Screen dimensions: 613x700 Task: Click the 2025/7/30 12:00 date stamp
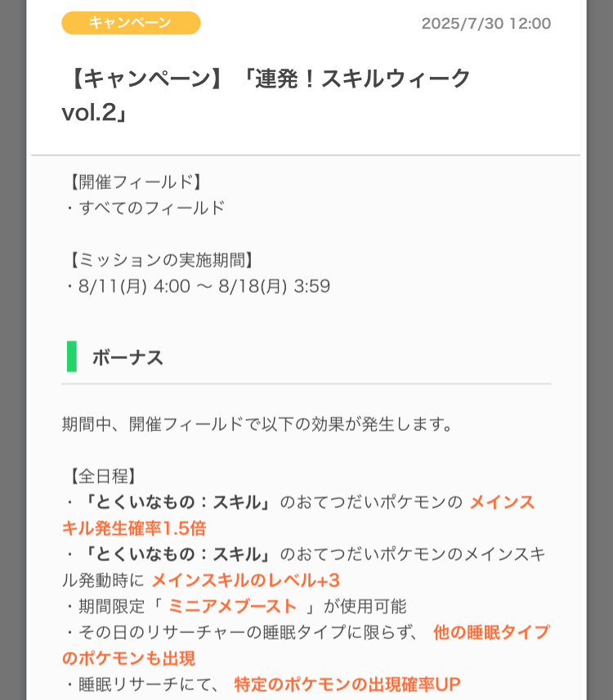point(485,23)
